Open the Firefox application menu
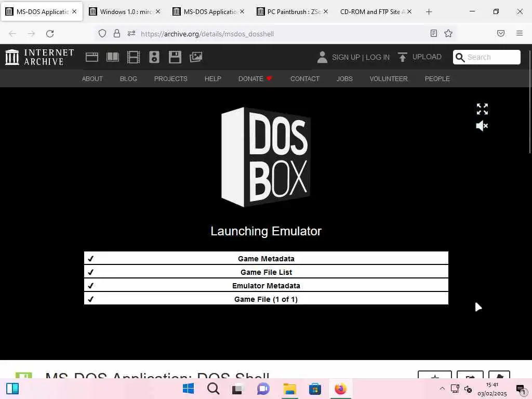The height and width of the screenshot is (399, 532). 519,33
